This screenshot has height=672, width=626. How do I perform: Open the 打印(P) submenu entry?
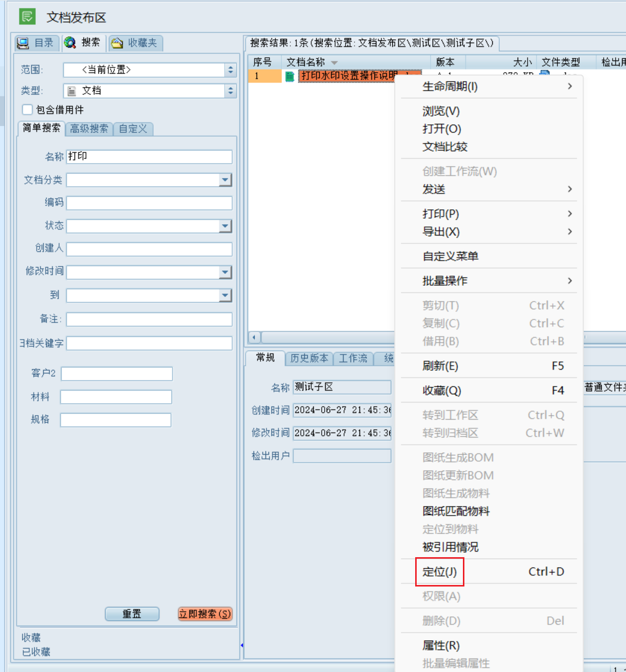489,214
